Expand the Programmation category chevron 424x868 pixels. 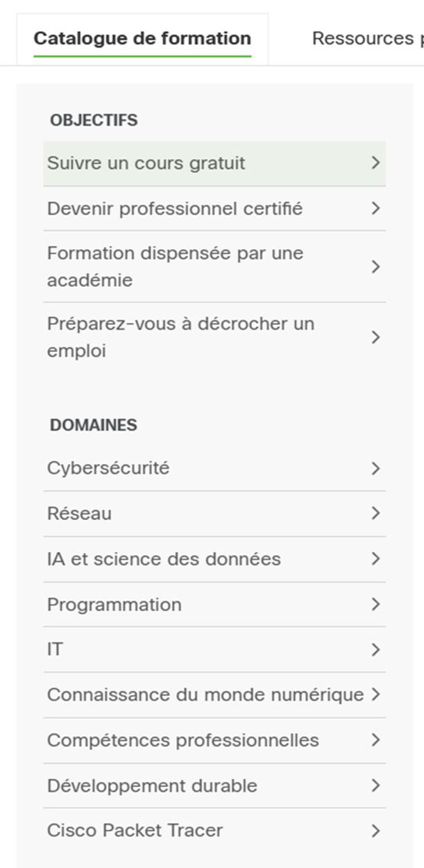375,603
